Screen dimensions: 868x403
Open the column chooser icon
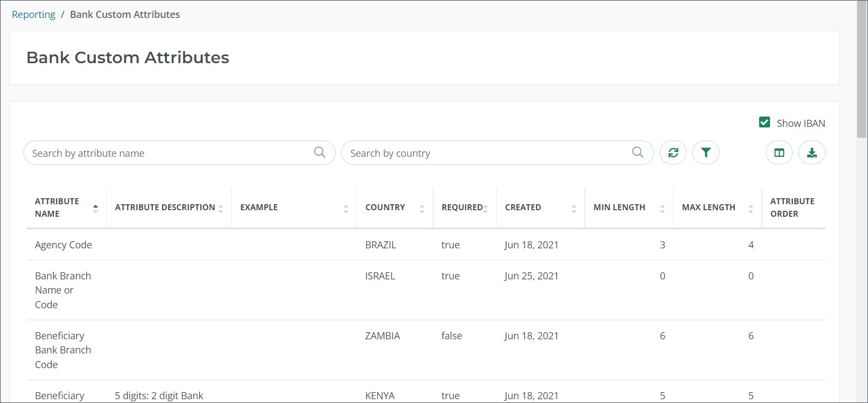[779, 153]
